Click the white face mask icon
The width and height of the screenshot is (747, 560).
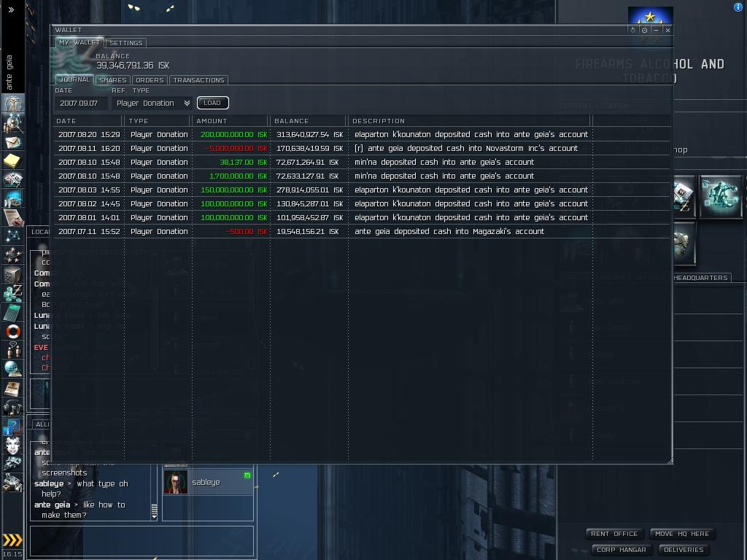click(x=13, y=445)
